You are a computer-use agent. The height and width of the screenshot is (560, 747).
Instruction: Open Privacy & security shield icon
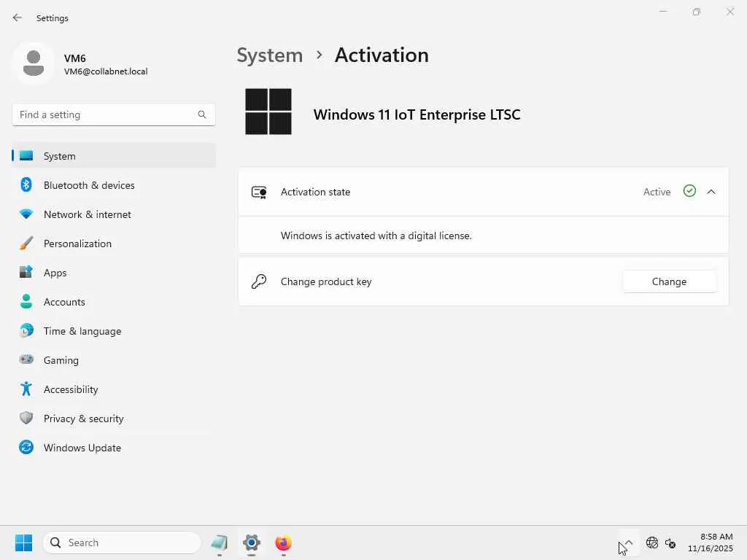(26, 419)
